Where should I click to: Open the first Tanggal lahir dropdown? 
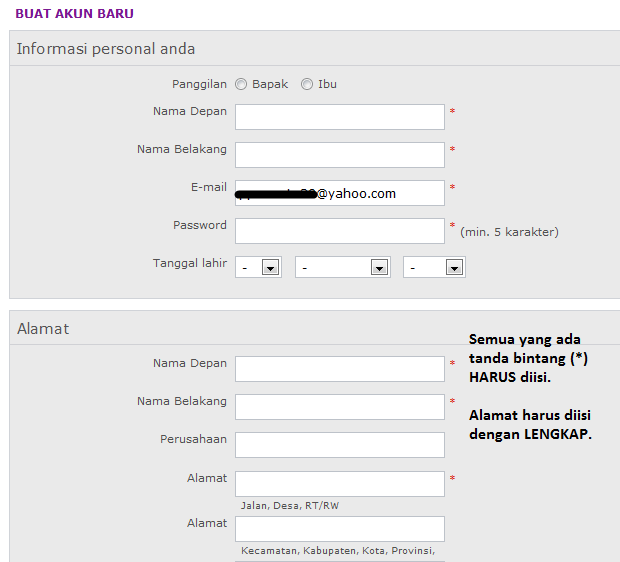[x=258, y=267]
